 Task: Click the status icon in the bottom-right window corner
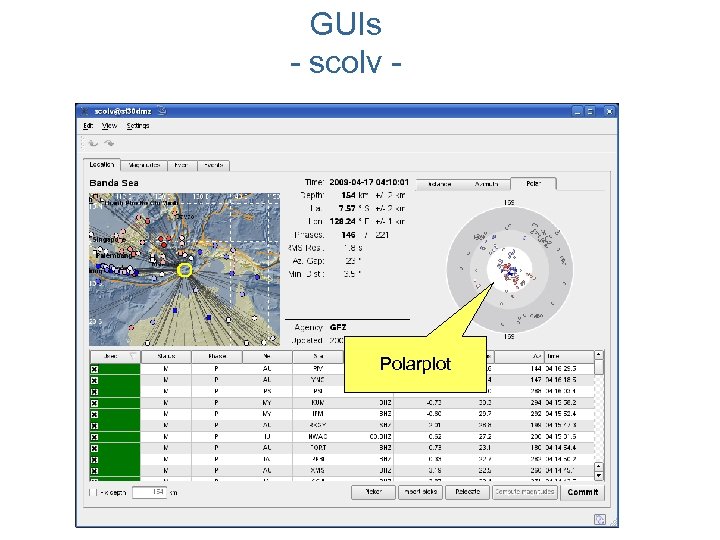pos(600,519)
